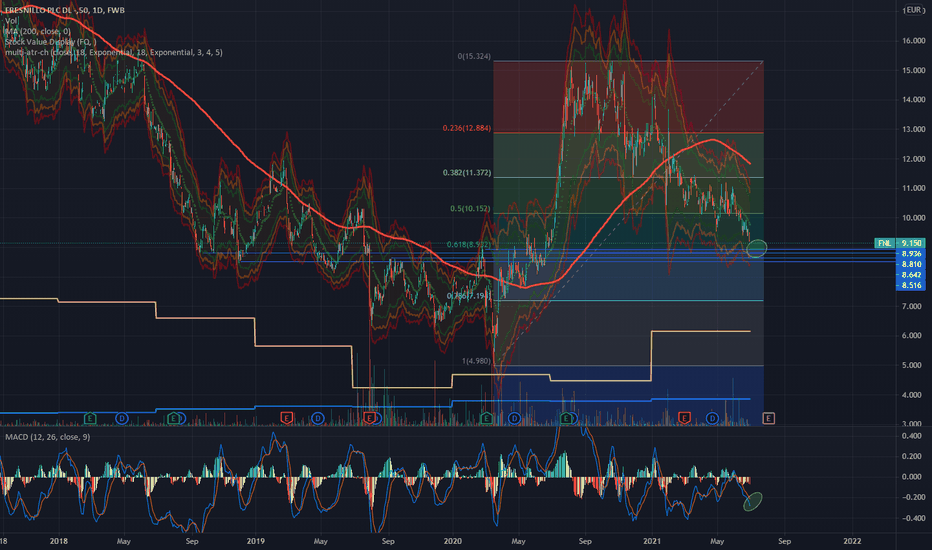
Task: Select the Stock Value Display indicator legend
Action: point(51,42)
